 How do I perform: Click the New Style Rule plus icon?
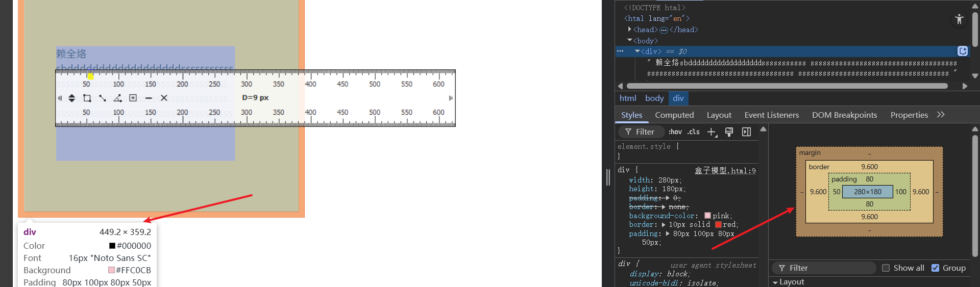pos(712,132)
